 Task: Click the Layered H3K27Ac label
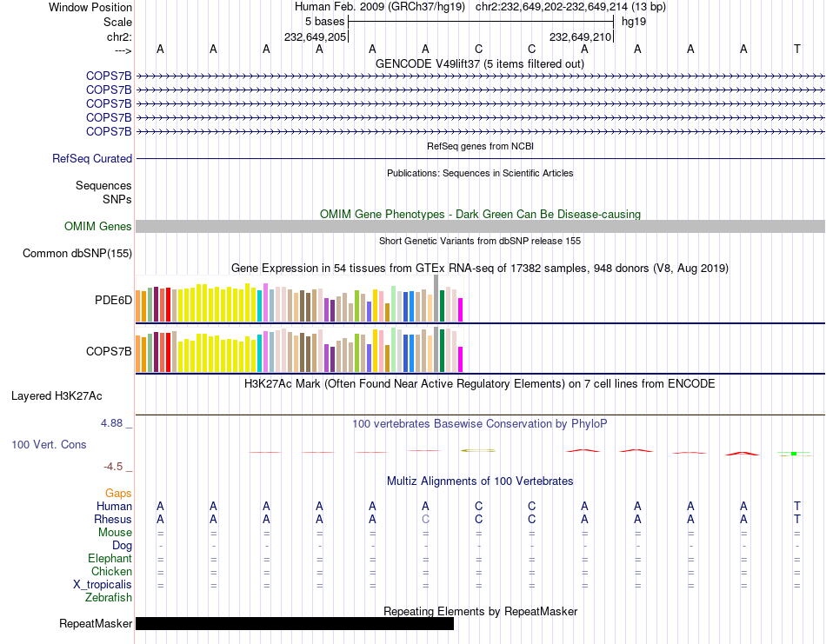57,396
